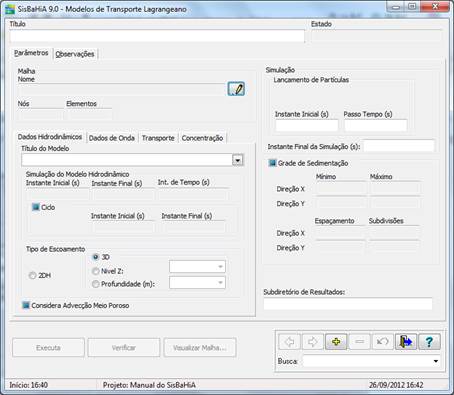Switch to Parâmetros tab

[31, 53]
